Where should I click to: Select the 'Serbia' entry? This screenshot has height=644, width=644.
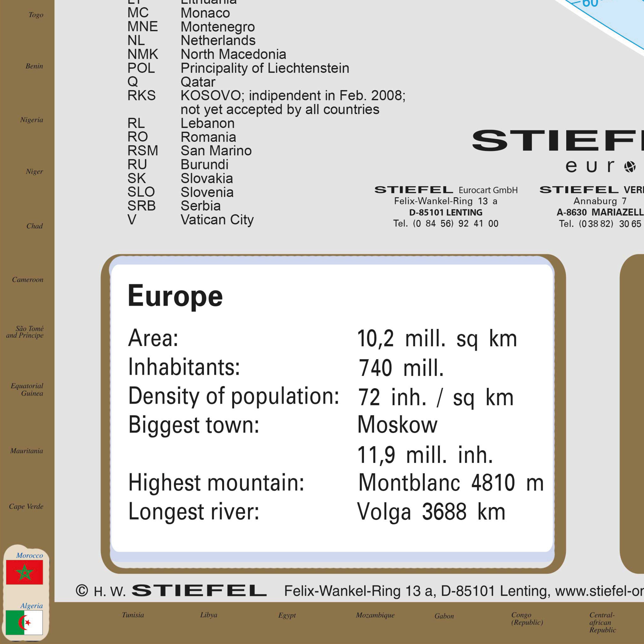pos(201,206)
